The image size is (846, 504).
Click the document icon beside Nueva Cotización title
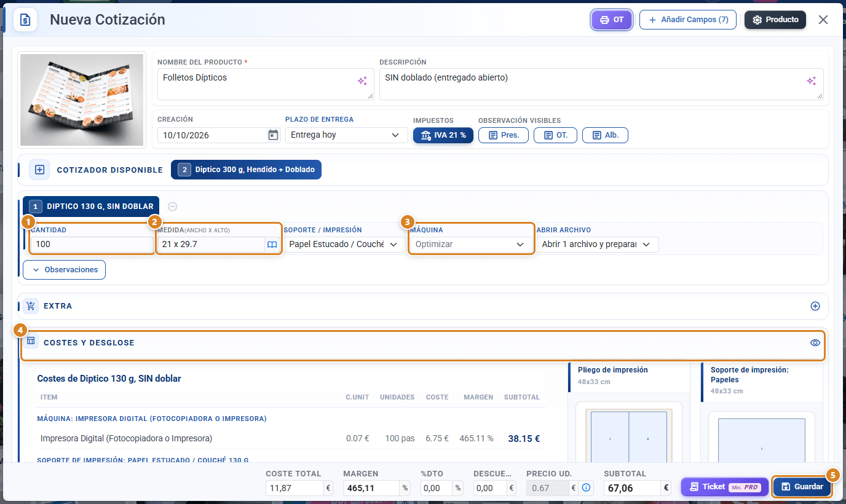point(25,20)
